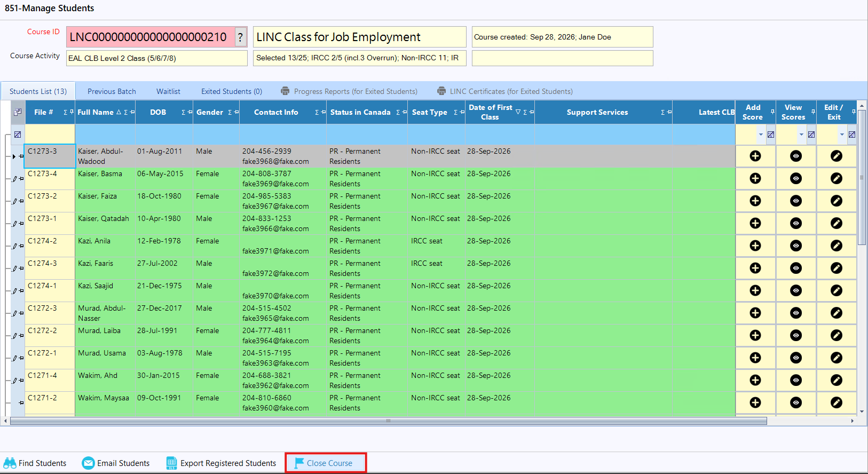View scores for Wakim, Maysaa
868x474 pixels.
tap(796, 402)
